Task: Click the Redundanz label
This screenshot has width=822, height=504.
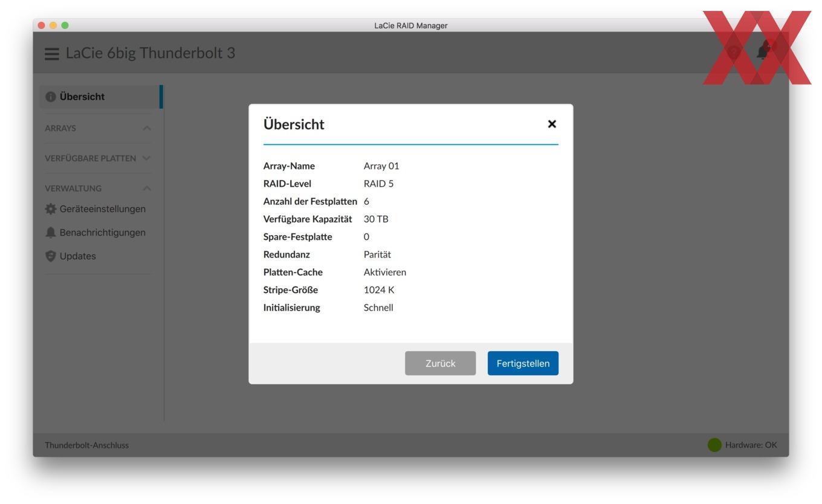Action: (x=286, y=254)
